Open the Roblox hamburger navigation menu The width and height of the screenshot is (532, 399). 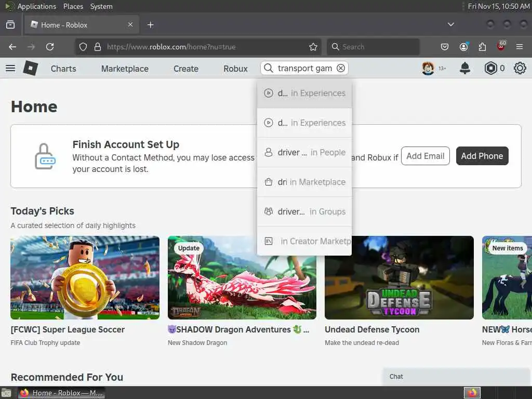10,68
